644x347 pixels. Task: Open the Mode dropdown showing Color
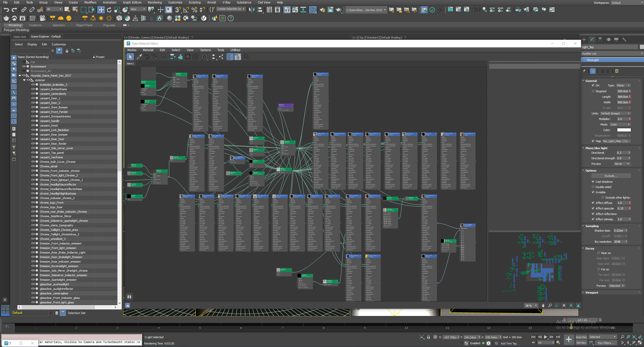pyautogui.click(x=620, y=124)
